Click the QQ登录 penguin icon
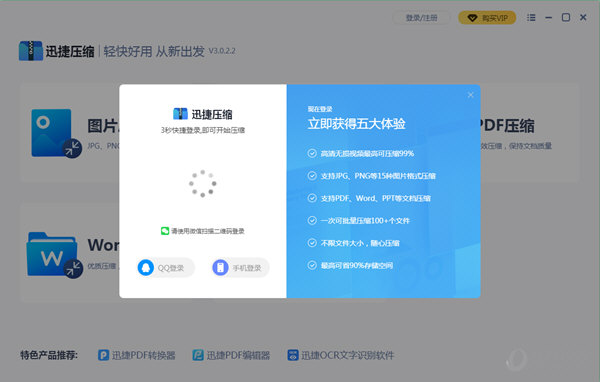 pyautogui.click(x=146, y=268)
